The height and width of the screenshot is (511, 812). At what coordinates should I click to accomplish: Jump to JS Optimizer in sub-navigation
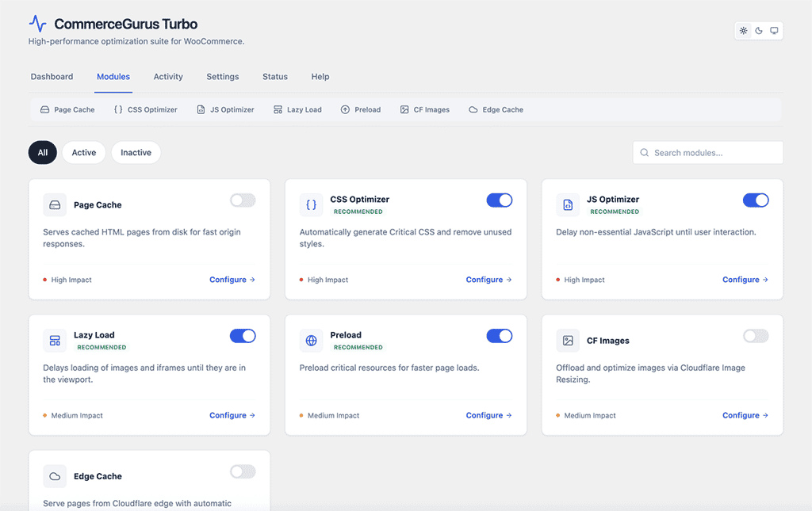pos(225,109)
